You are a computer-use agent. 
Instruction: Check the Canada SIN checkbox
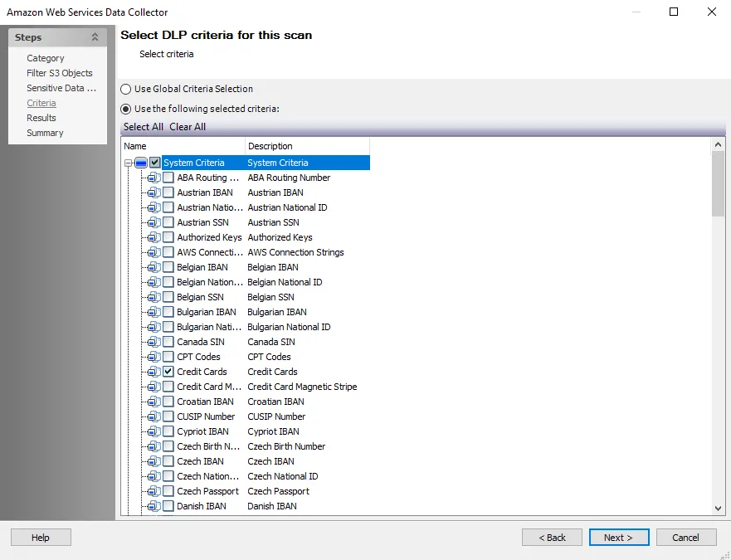point(168,342)
